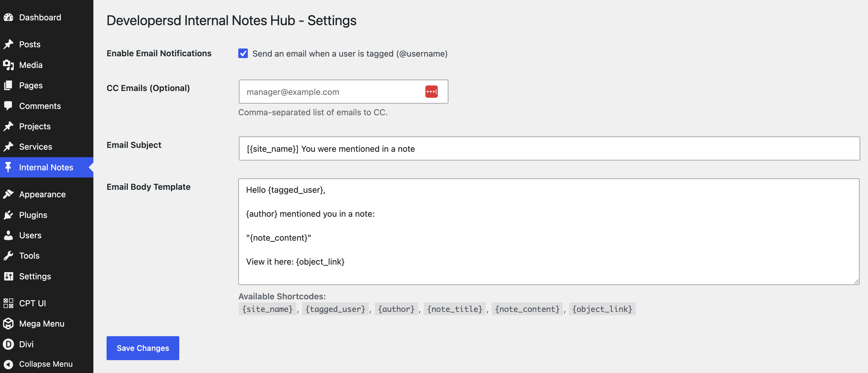Uncheck the Enable Email Notifications checkbox
This screenshot has width=868, height=373.
[x=243, y=54]
